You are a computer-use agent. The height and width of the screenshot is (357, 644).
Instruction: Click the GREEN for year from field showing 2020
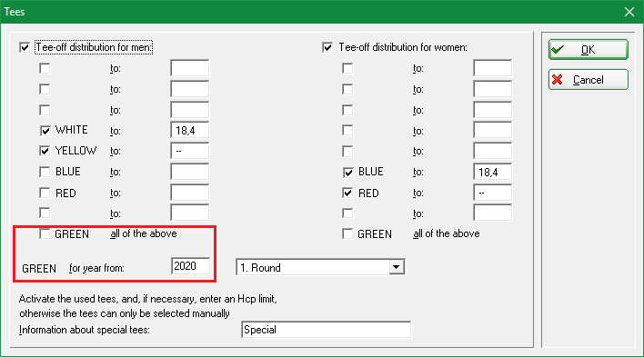click(191, 266)
